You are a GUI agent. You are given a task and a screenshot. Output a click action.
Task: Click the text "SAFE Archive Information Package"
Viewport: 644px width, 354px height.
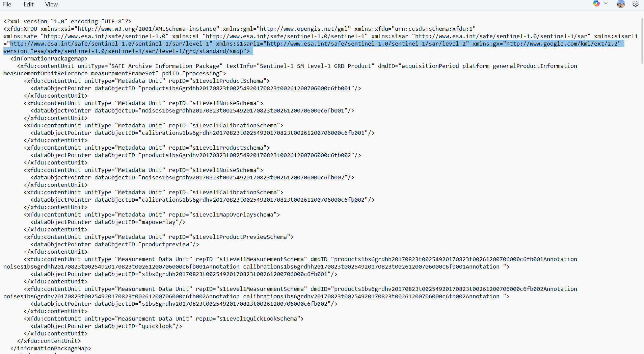(167, 66)
